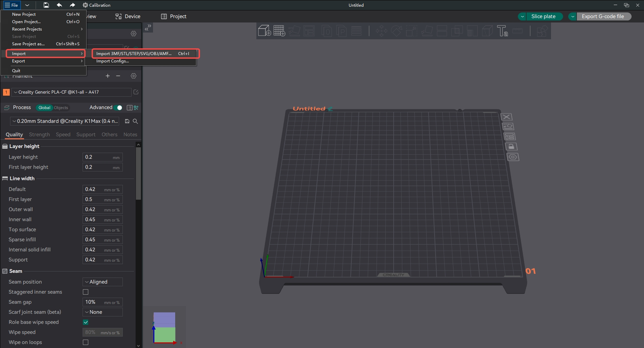This screenshot has height=348, width=644.
Task: Click the Arrange all objects icon
Action: [309, 31]
